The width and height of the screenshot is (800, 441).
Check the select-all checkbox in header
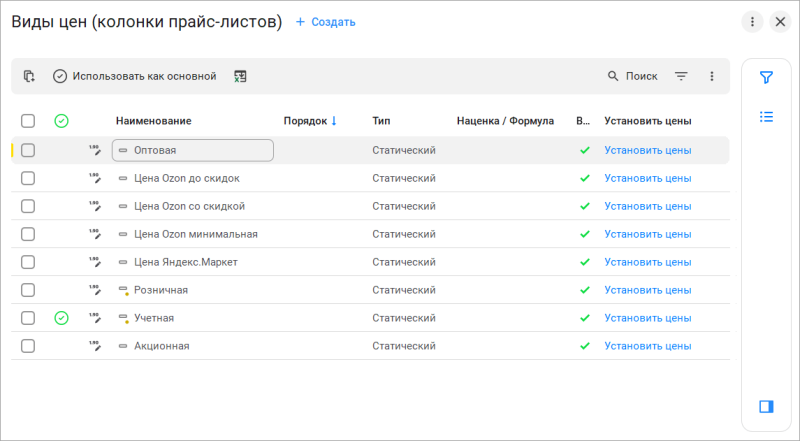(x=28, y=121)
